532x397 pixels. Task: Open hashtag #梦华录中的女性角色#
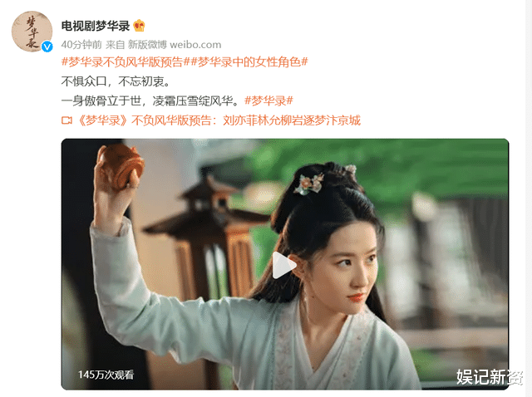(x=246, y=62)
